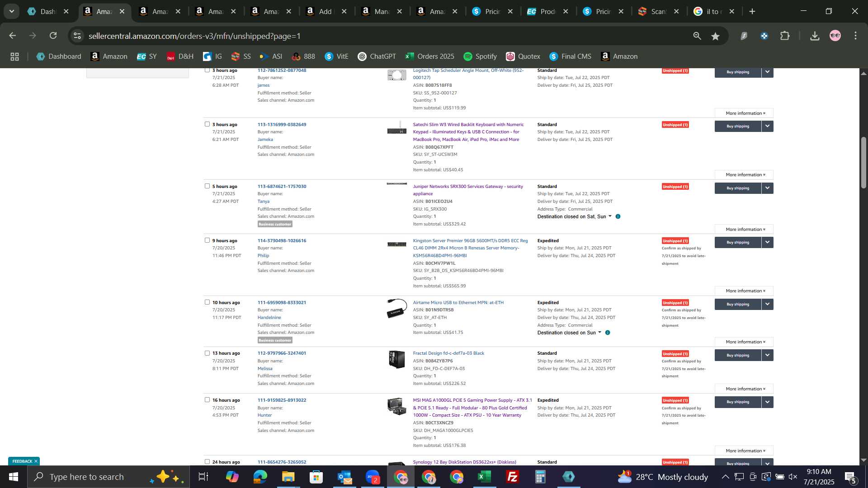Select the checkbox for order 112-9797966-3247401
This screenshot has height=488, width=868.
coord(207,353)
